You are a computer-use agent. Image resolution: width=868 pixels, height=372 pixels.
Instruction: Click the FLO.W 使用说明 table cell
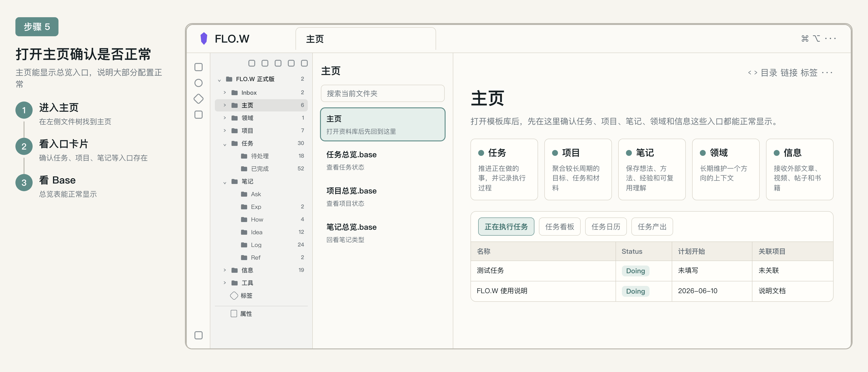tap(543, 291)
